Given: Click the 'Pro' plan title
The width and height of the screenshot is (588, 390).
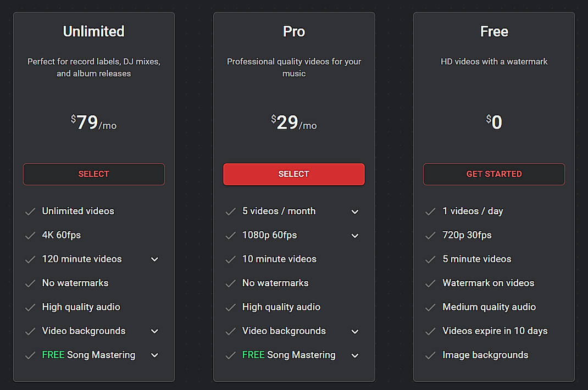Looking at the screenshot, I should tap(294, 31).
